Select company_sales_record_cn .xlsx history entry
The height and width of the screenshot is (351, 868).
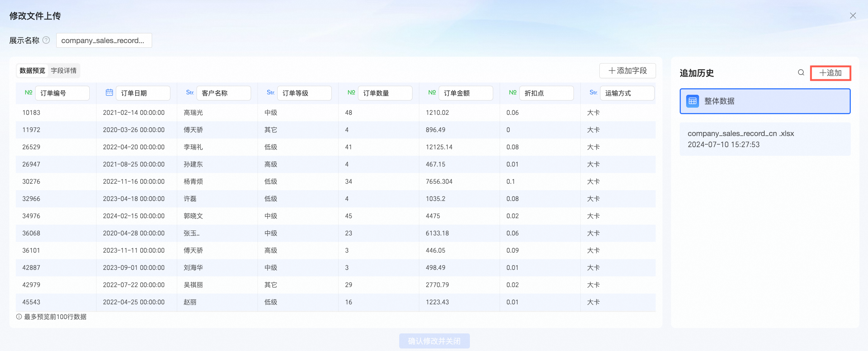(x=765, y=139)
